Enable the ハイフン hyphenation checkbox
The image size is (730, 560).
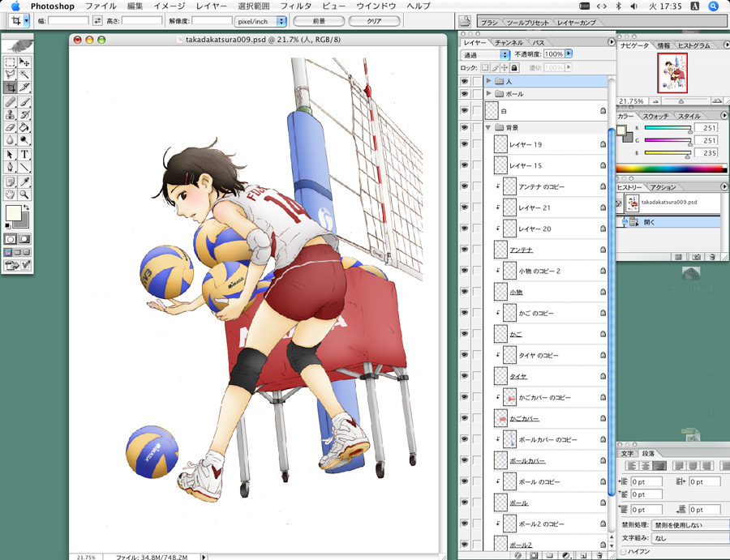coord(624,552)
